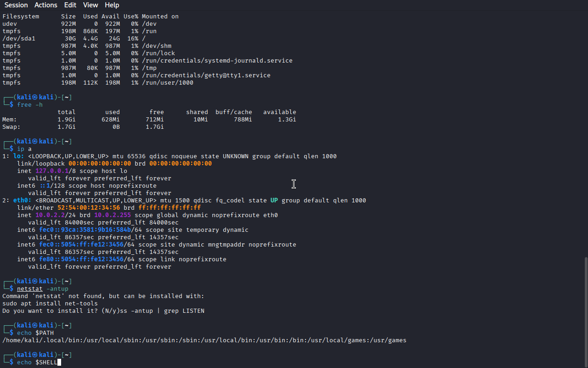Open the Edit menu
Screen dimensions: 588x368
point(70,5)
